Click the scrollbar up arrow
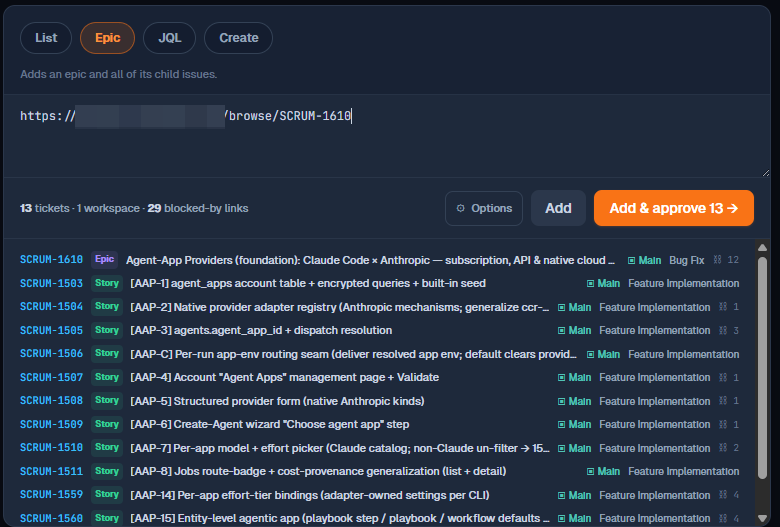Screen dimensions: 780x527 coord(762,247)
